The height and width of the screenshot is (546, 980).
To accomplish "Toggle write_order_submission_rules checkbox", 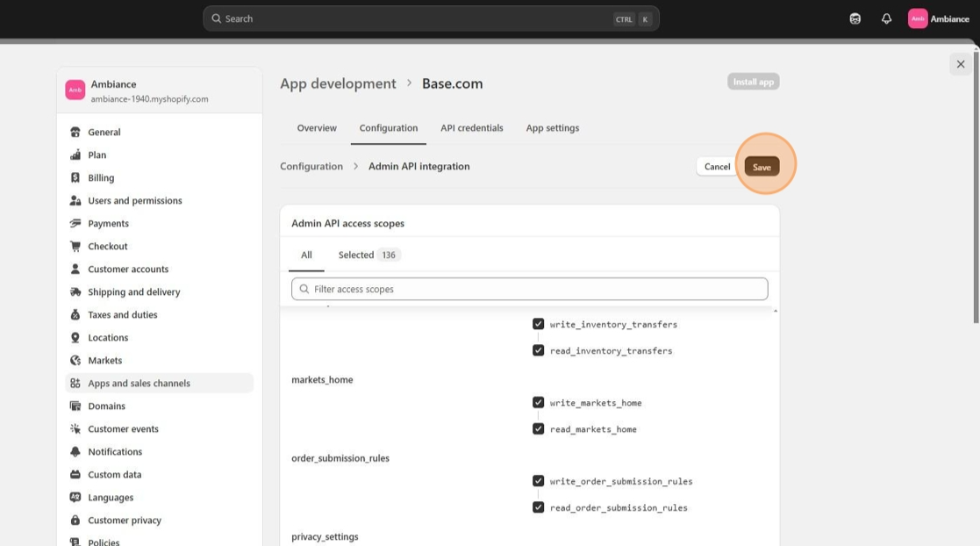I will pyautogui.click(x=539, y=481).
